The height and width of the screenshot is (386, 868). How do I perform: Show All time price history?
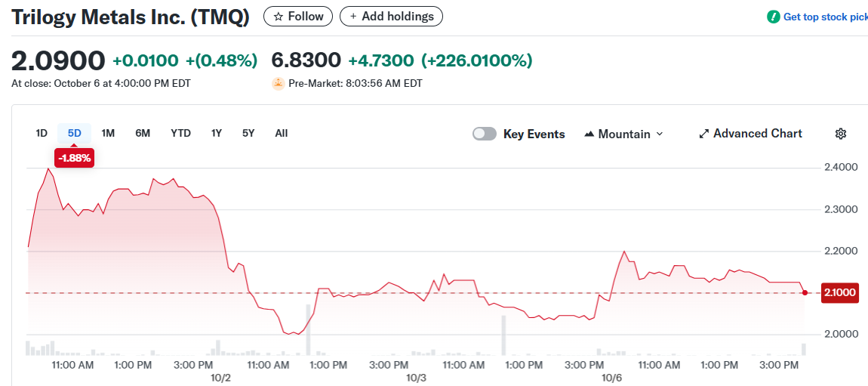pos(282,133)
